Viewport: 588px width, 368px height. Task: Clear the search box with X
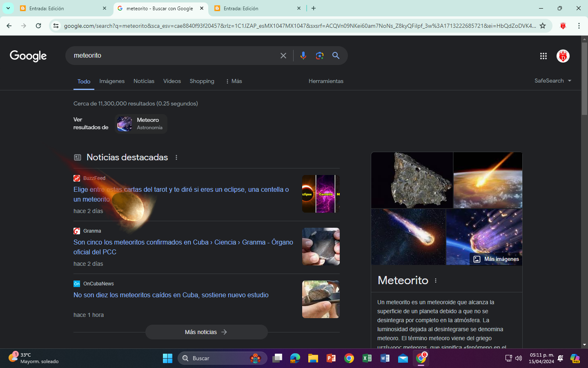(283, 56)
